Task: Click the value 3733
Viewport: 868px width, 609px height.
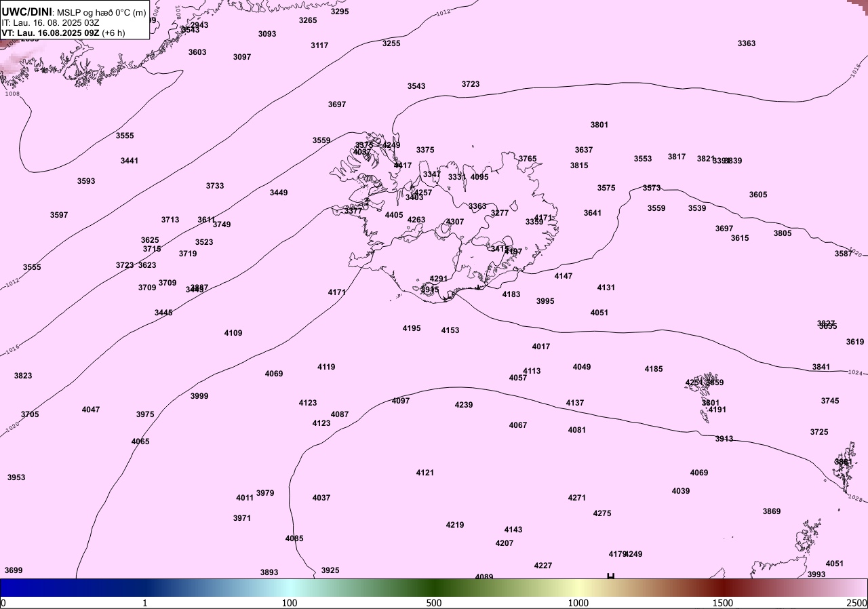Action: click(215, 186)
